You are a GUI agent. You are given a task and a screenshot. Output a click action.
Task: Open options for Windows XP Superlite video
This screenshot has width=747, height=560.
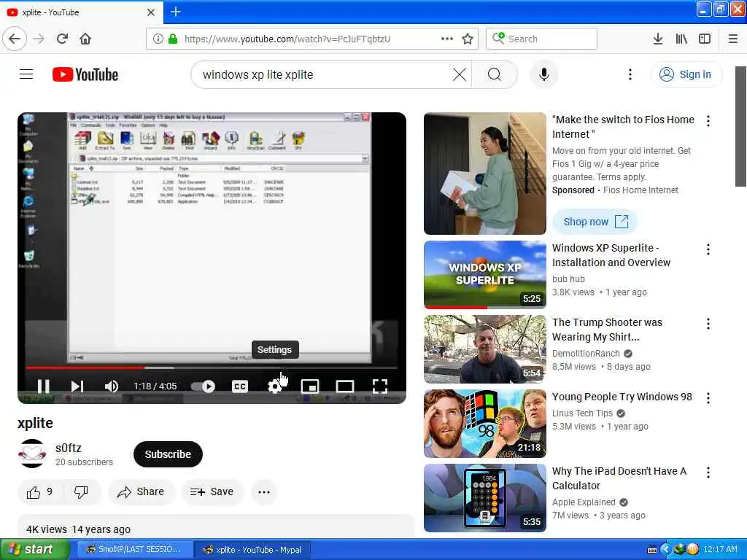708,249
